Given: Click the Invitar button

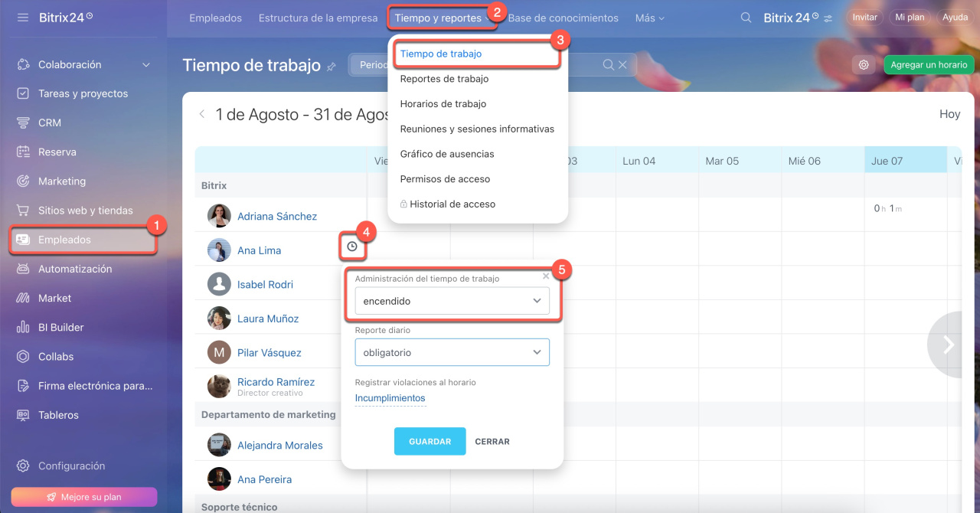Looking at the screenshot, I should pyautogui.click(x=864, y=18).
